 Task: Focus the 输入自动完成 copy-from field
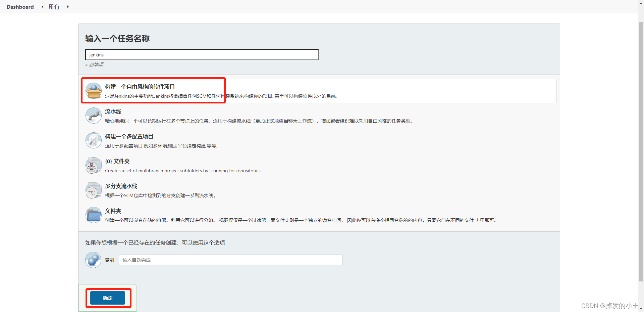point(231,260)
